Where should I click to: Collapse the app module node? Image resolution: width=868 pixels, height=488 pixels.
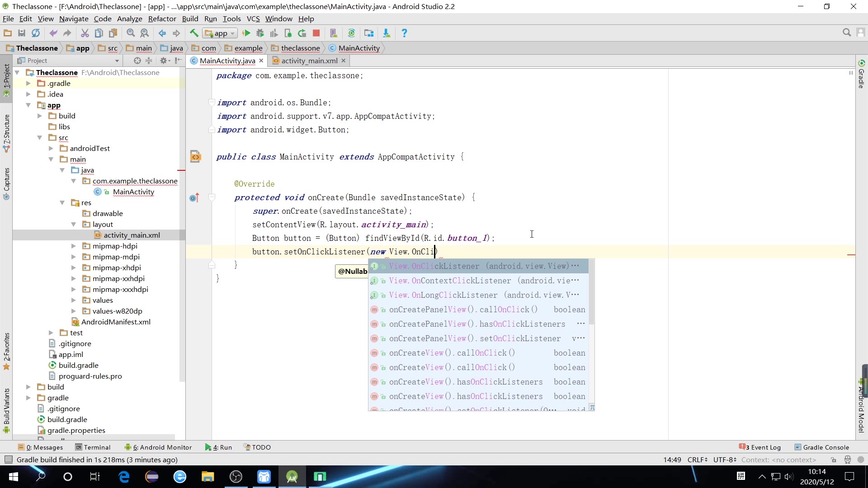pos(28,105)
